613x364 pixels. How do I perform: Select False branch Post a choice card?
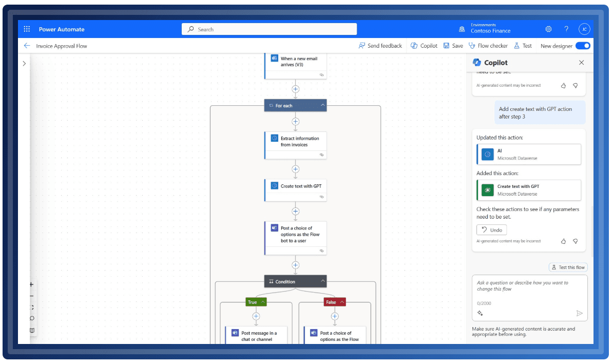pos(335,335)
